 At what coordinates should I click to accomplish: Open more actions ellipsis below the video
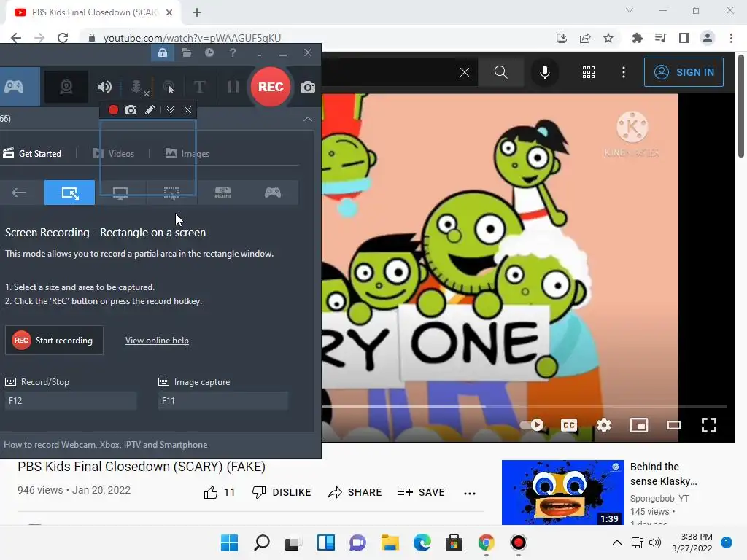470,494
